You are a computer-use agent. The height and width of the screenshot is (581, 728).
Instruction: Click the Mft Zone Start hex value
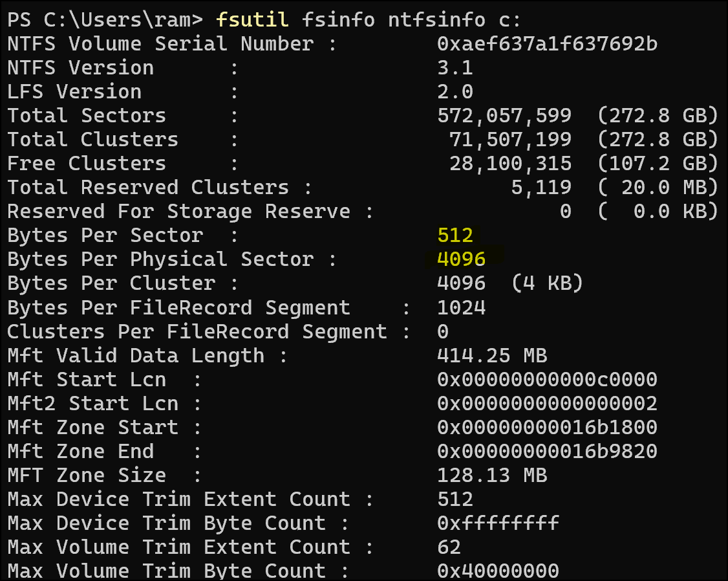pos(547,427)
